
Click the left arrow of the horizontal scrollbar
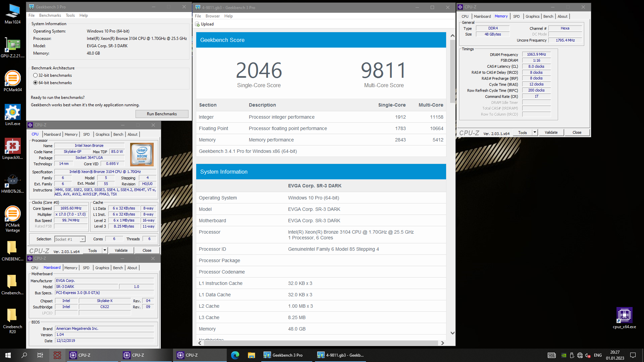[x=200, y=343]
